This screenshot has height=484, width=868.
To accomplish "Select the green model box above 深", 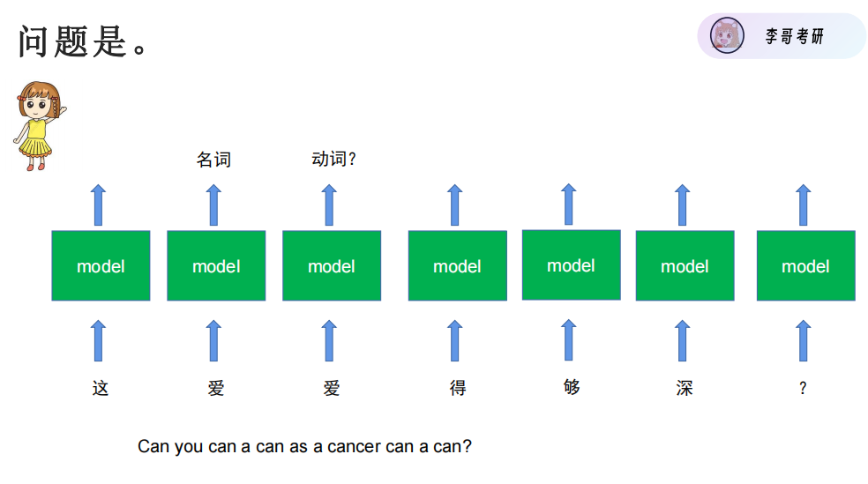I will 685,265.
